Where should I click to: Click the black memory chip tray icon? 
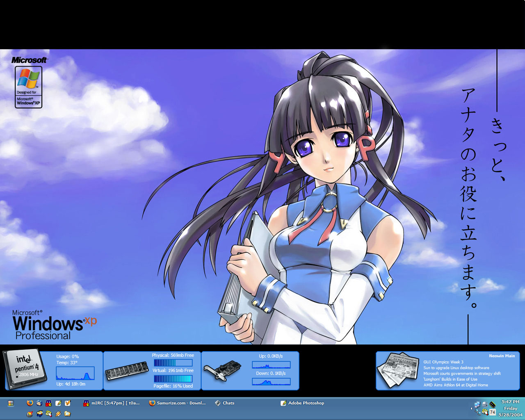pyautogui.click(x=493, y=405)
